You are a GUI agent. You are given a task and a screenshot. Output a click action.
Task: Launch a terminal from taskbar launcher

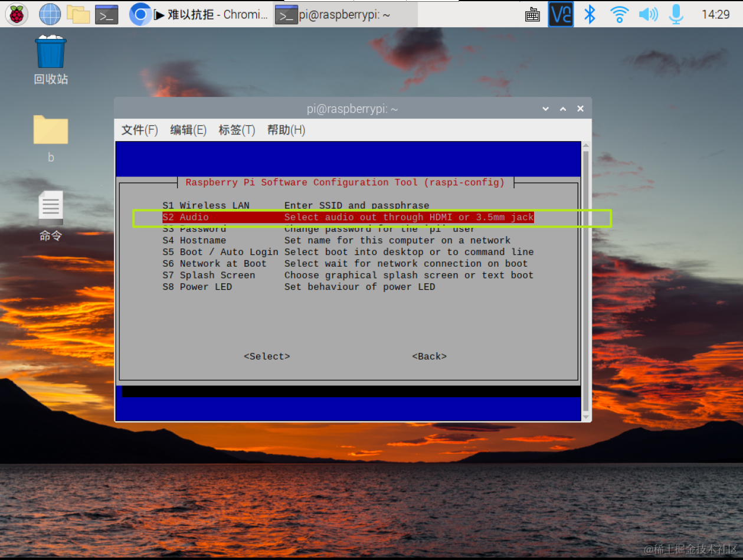(x=107, y=14)
